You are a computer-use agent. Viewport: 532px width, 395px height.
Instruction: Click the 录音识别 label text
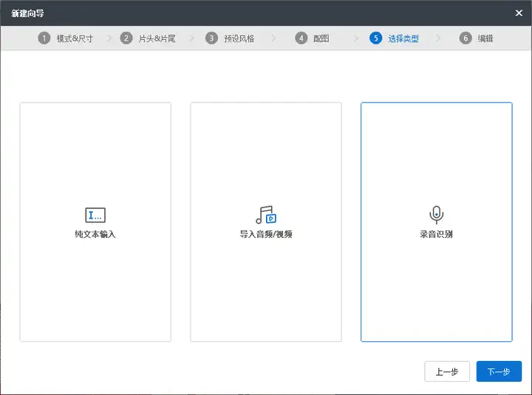click(437, 234)
